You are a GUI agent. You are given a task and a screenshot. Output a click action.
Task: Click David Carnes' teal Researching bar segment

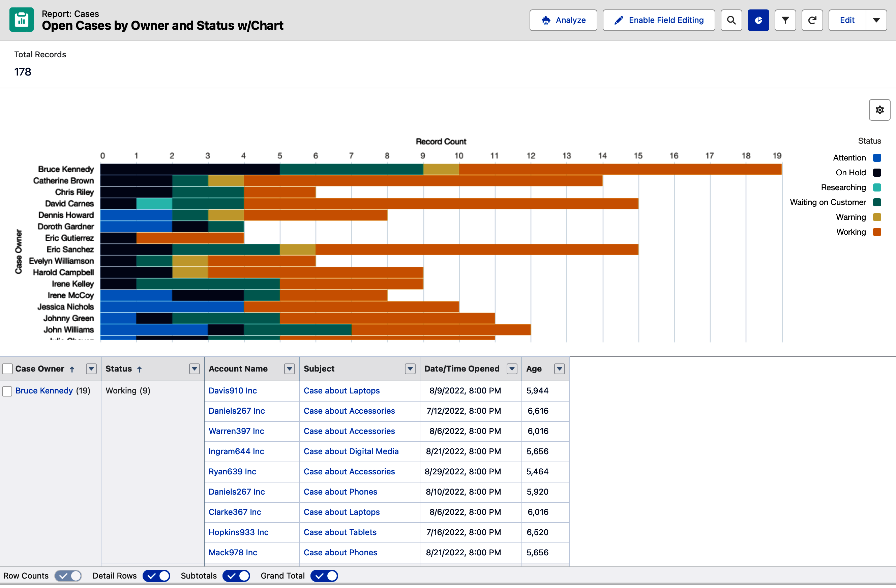pyautogui.click(x=154, y=204)
